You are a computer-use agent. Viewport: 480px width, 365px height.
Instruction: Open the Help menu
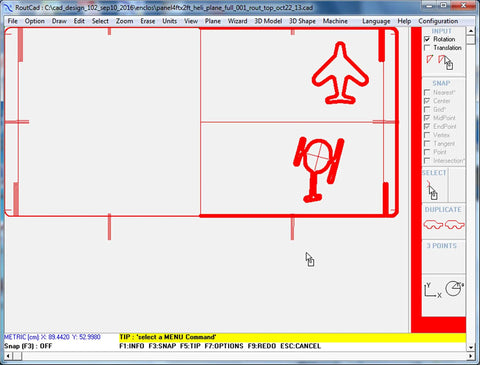tap(404, 21)
